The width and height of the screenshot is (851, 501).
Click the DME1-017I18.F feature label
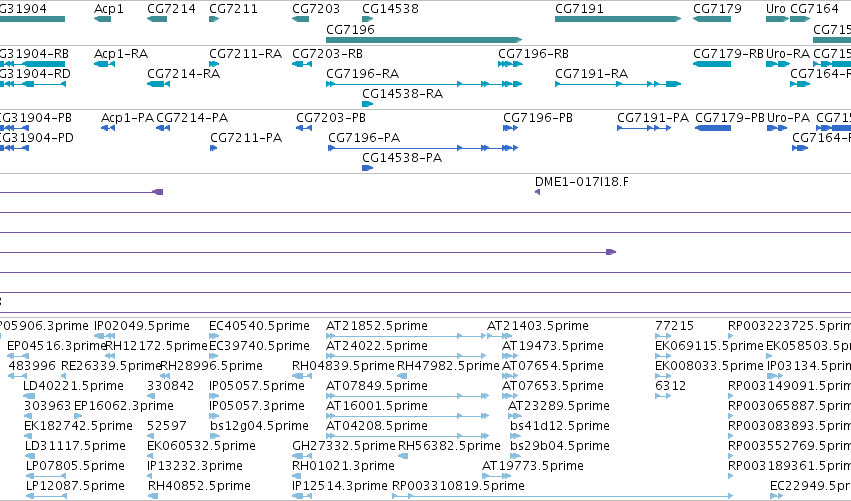point(582,182)
